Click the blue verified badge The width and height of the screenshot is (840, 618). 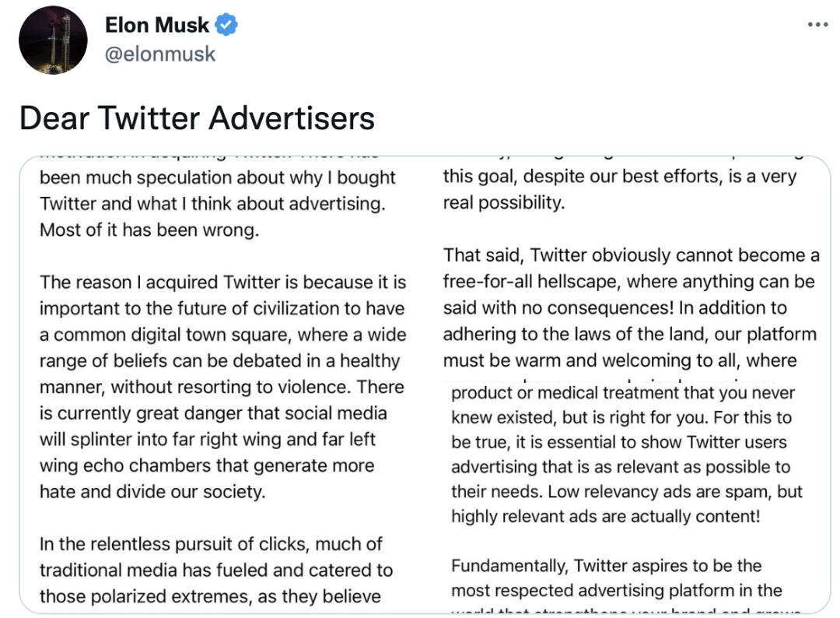(226, 25)
